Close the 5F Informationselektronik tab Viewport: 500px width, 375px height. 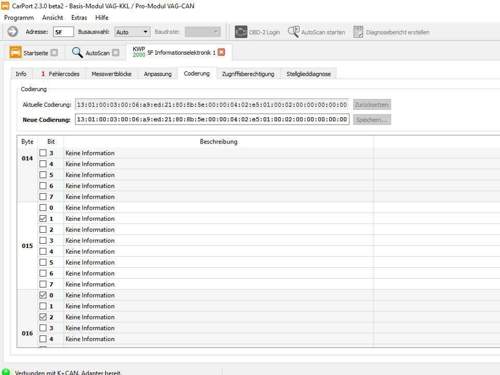(221, 52)
